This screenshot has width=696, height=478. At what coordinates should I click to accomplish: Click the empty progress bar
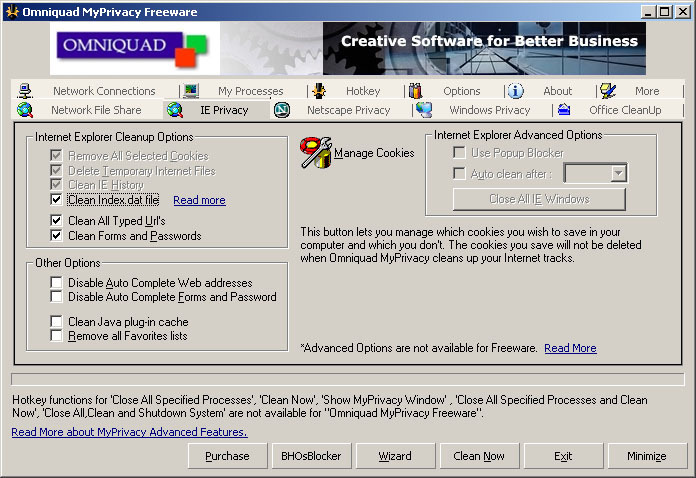point(348,379)
